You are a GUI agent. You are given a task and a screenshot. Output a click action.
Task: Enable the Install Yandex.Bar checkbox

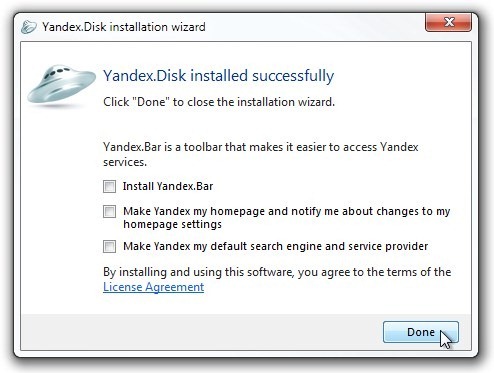click(109, 186)
